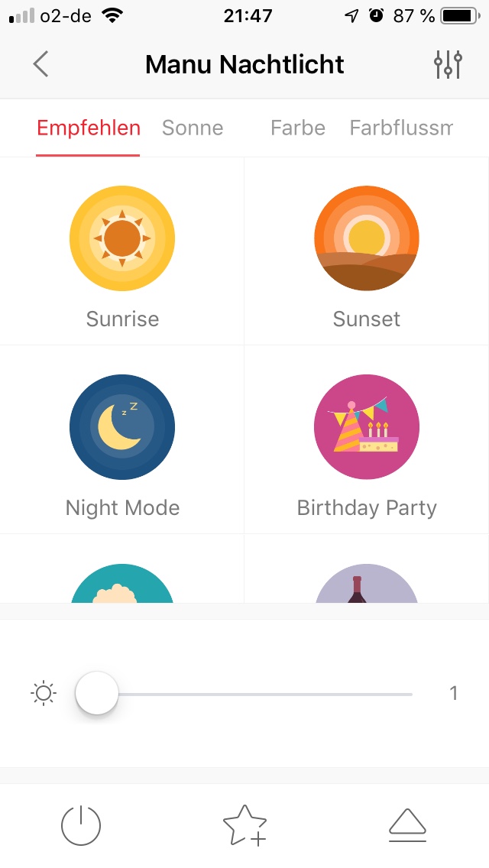The height and width of the screenshot is (868, 489).
Task: Open the Farbe tab
Action: tap(298, 128)
